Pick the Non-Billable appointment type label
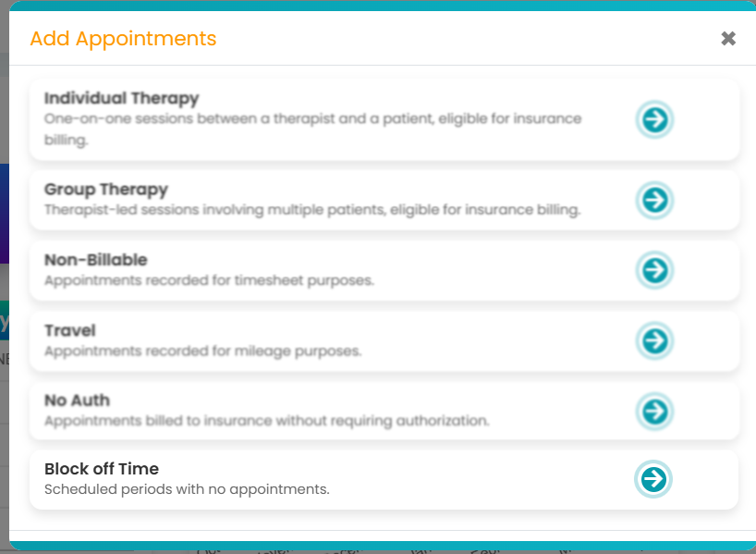Screen dimensions: 756x554 (x=96, y=260)
